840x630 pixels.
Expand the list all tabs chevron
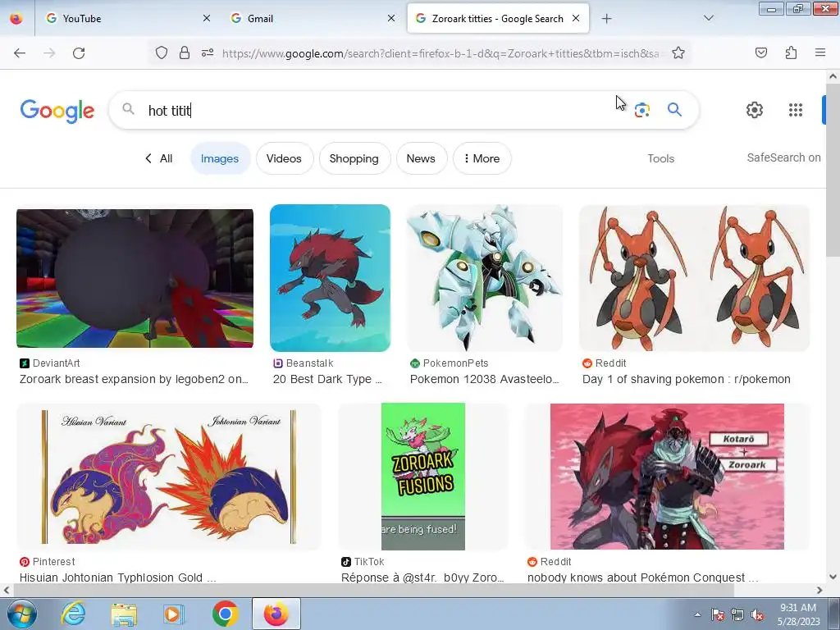point(708,18)
